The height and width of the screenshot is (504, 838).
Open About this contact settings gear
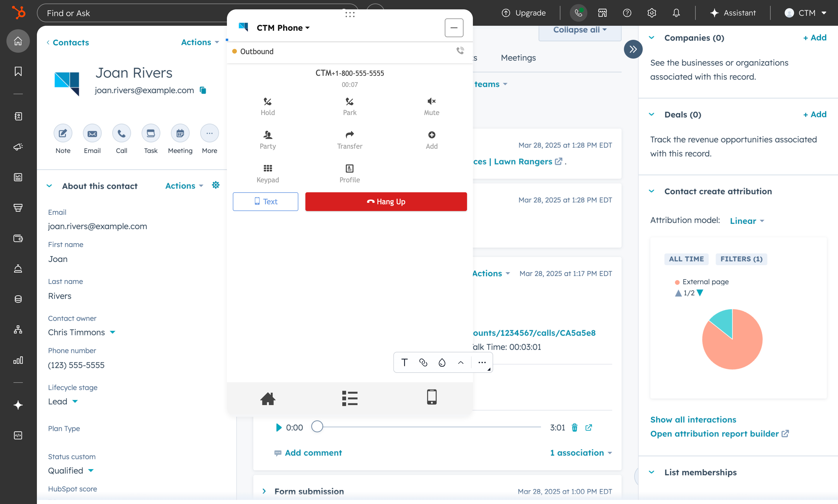[x=216, y=185]
